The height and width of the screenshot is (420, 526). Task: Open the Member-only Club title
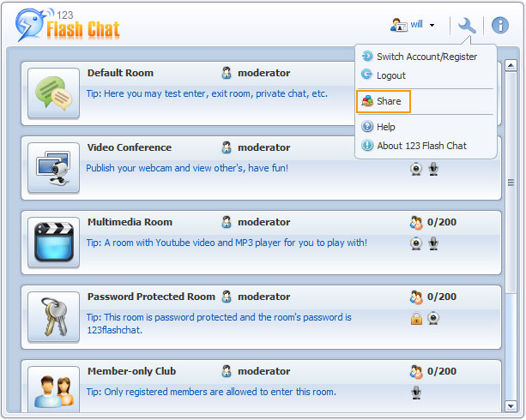[132, 371]
